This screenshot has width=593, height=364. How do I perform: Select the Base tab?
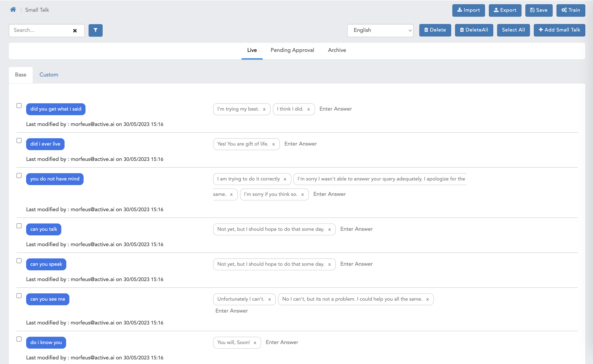pos(21,75)
